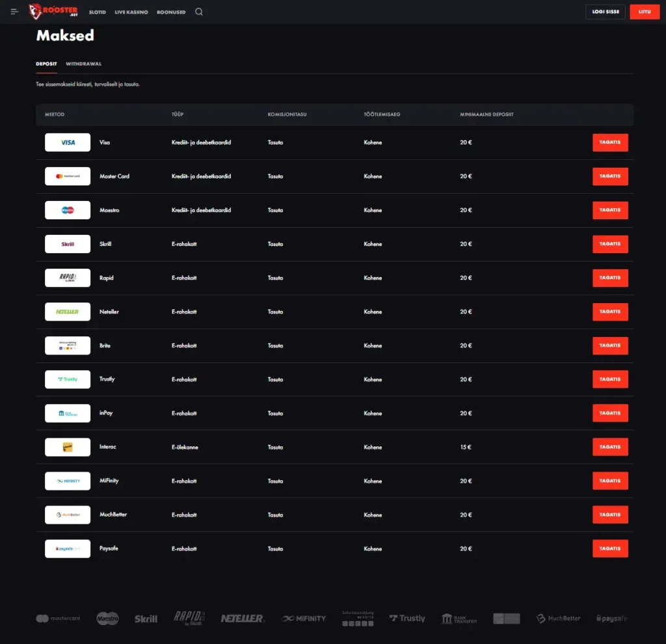Click Tagatis button for Brite

point(610,345)
